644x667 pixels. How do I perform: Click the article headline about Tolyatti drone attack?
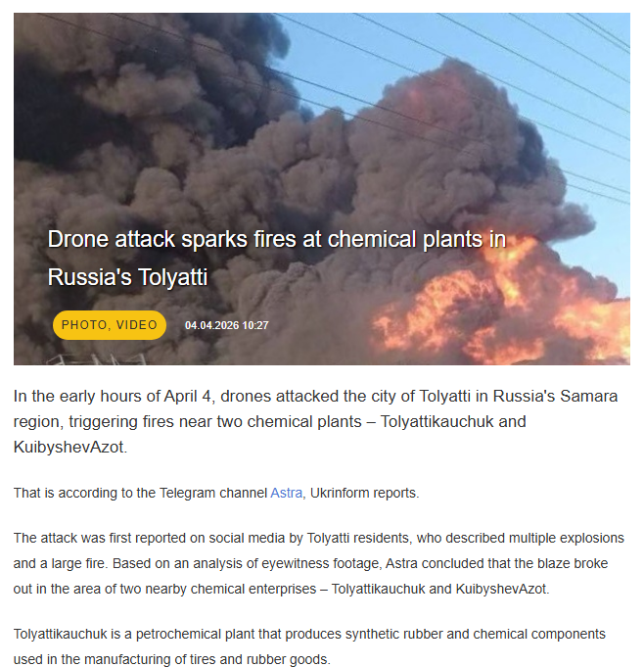coord(277,258)
